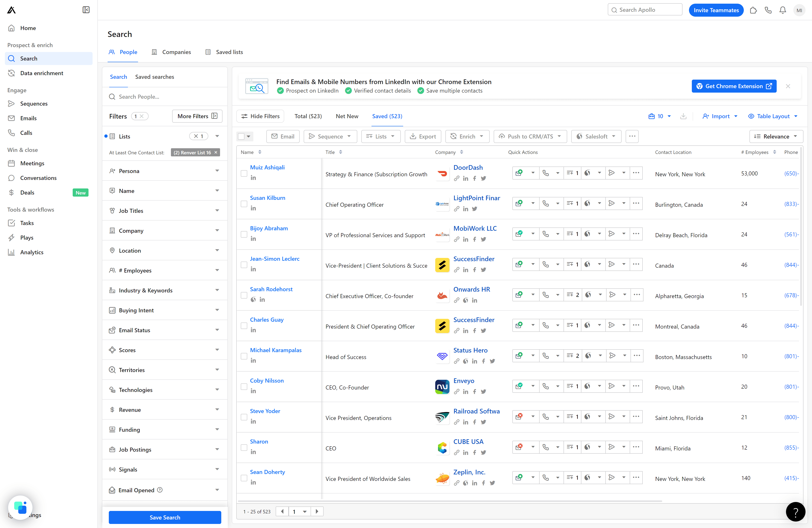Open row ellipsis menu for Sarah Rodehorst
This screenshot has width=812, height=528.
[637, 295]
